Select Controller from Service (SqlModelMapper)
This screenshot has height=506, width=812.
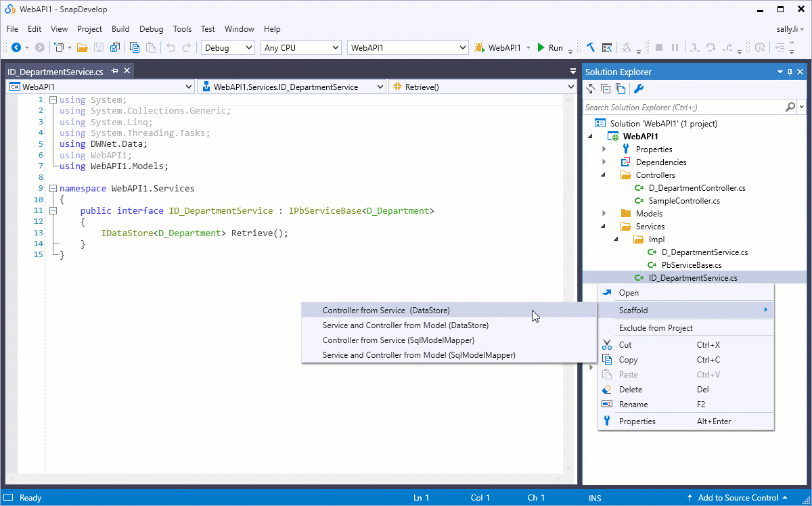point(449,340)
